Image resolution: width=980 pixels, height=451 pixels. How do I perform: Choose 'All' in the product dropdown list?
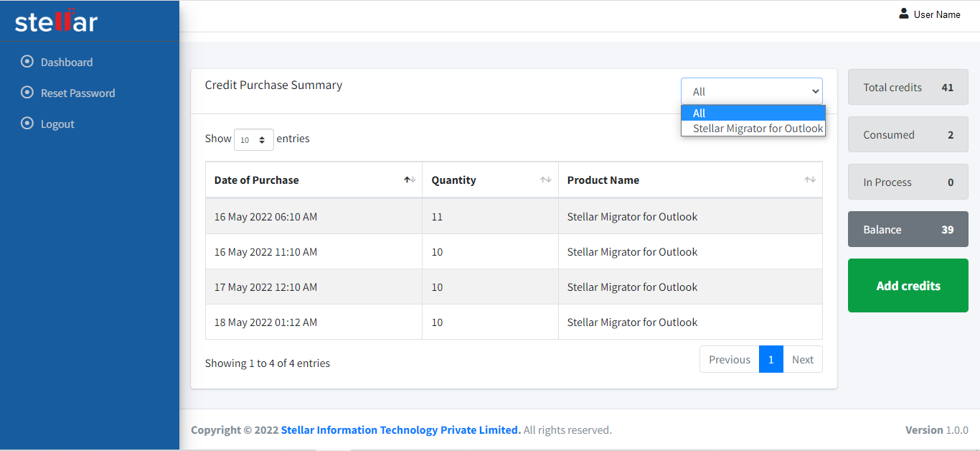click(753, 113)
